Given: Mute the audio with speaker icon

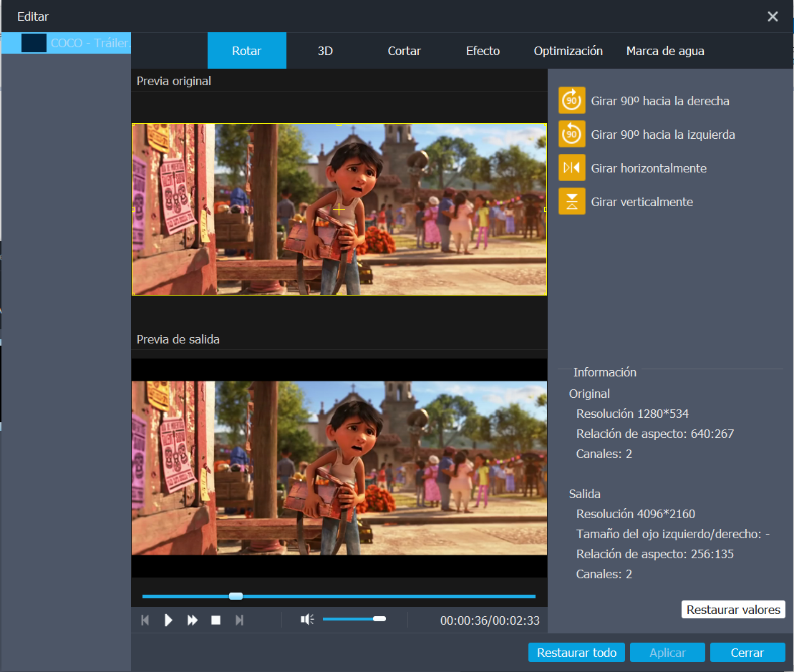Looking at the screenshot, I should pyautogui.click(x=307, y=619).
